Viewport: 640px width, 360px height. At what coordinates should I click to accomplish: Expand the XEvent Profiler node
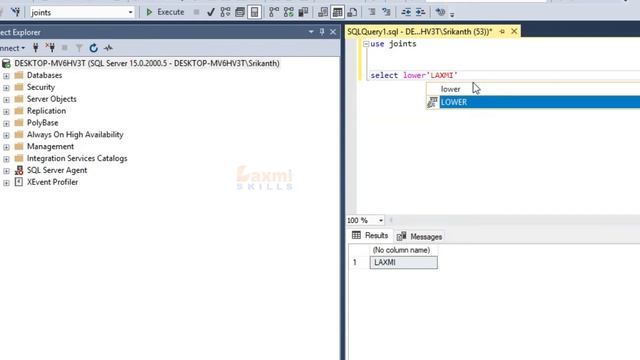point(6,183)
